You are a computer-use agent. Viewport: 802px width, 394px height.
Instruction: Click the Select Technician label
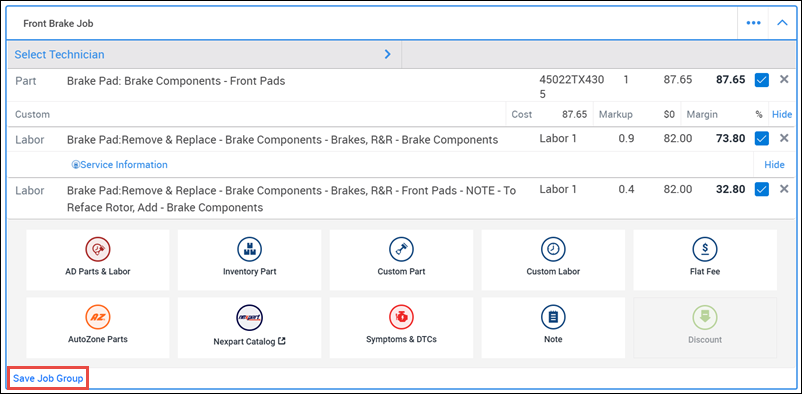pyautogui.click(x=59, y=55)
